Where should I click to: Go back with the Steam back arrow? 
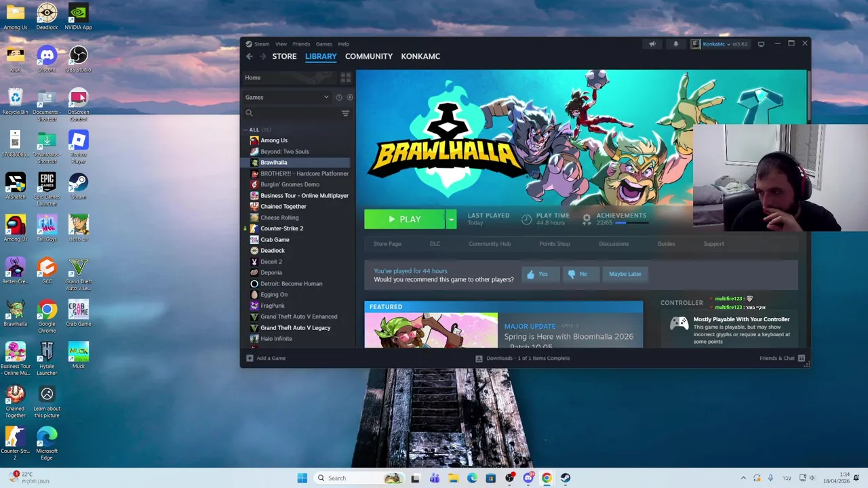(250, 56)
